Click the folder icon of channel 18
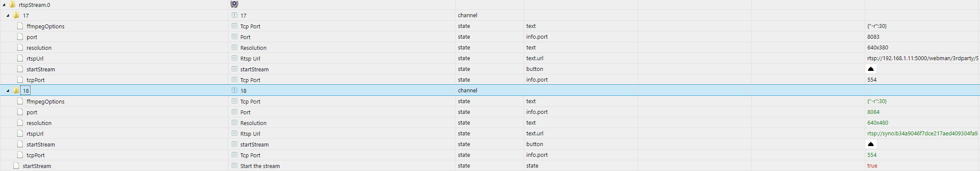The width and height of the screenshot is (980, 171). point(16,90)
